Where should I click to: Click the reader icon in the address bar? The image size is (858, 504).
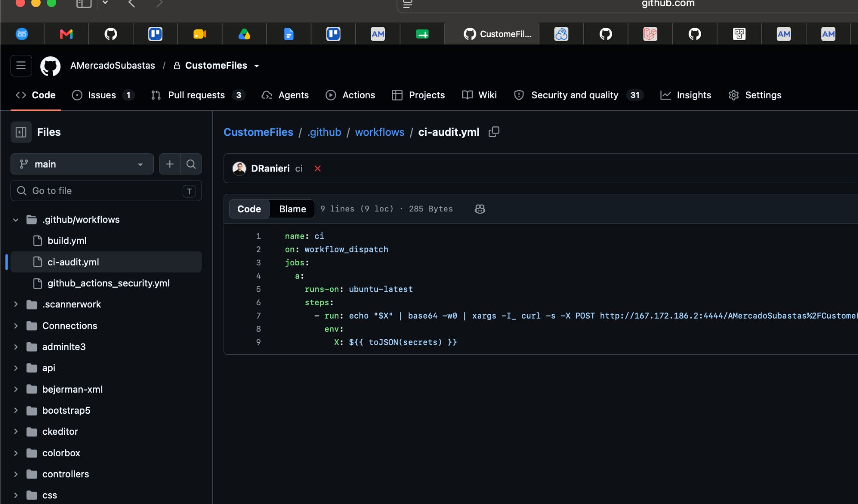[408, 4]
